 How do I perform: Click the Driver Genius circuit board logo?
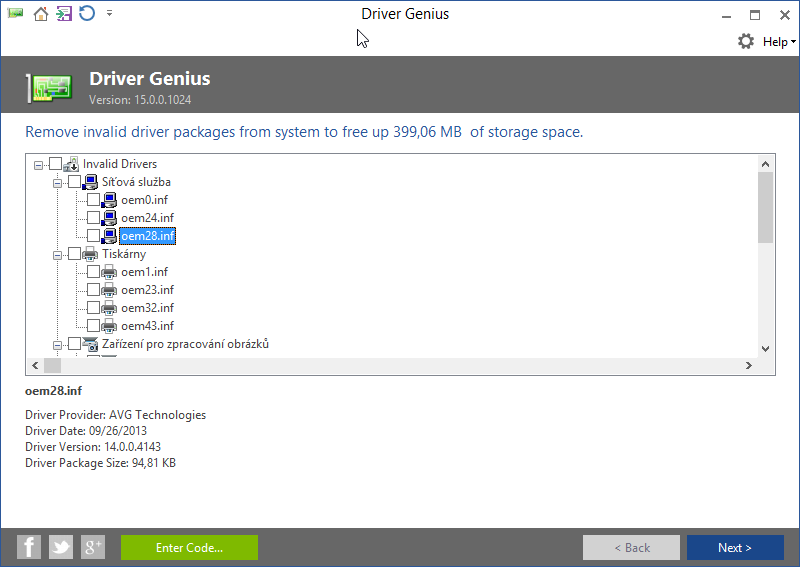click(x=49, y=87)
